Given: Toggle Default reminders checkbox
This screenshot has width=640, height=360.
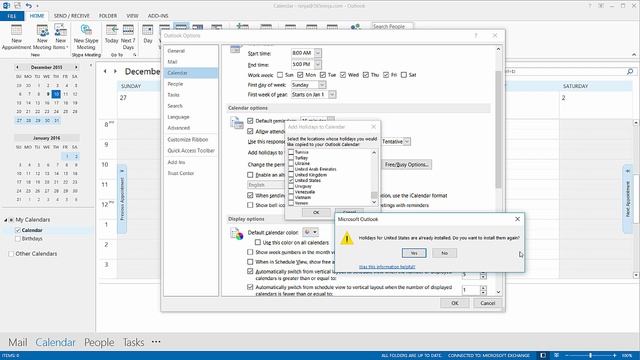Looking at the screenshot, I should (x=250, y=121).
